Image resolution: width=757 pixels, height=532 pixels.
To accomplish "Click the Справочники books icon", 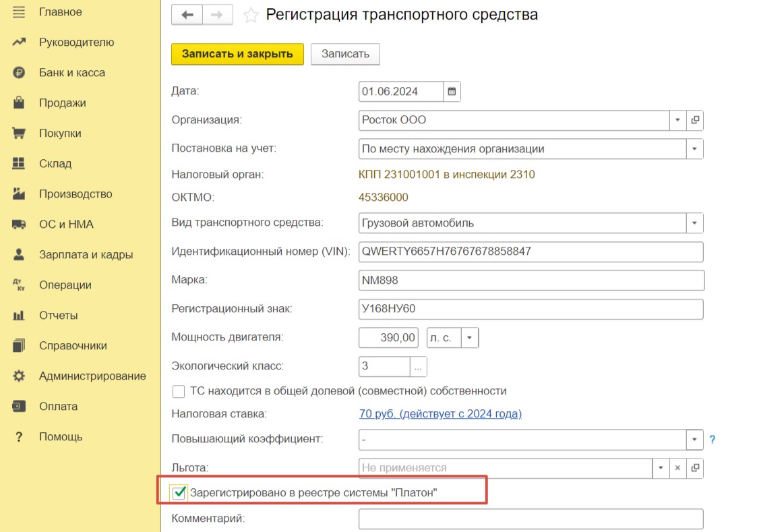I will 18,346.
